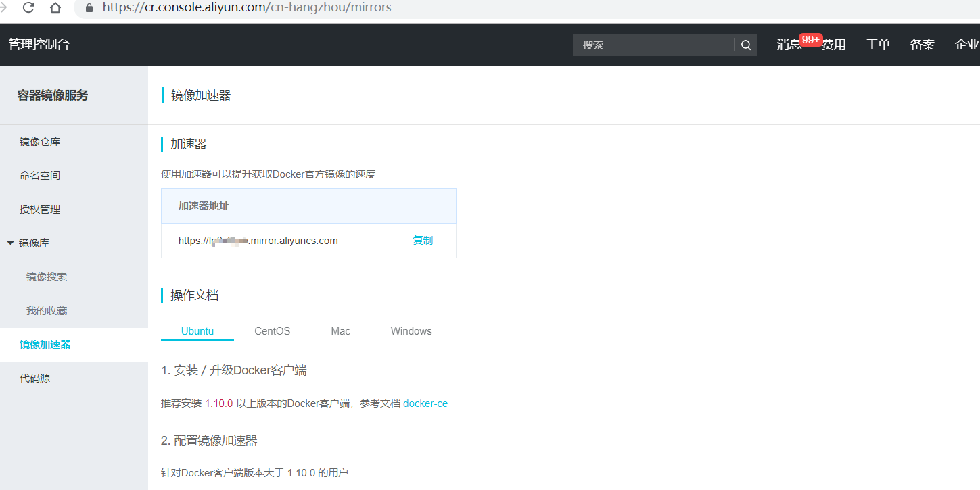Click heading 2. 配置镜像加速器

[209, 441]
